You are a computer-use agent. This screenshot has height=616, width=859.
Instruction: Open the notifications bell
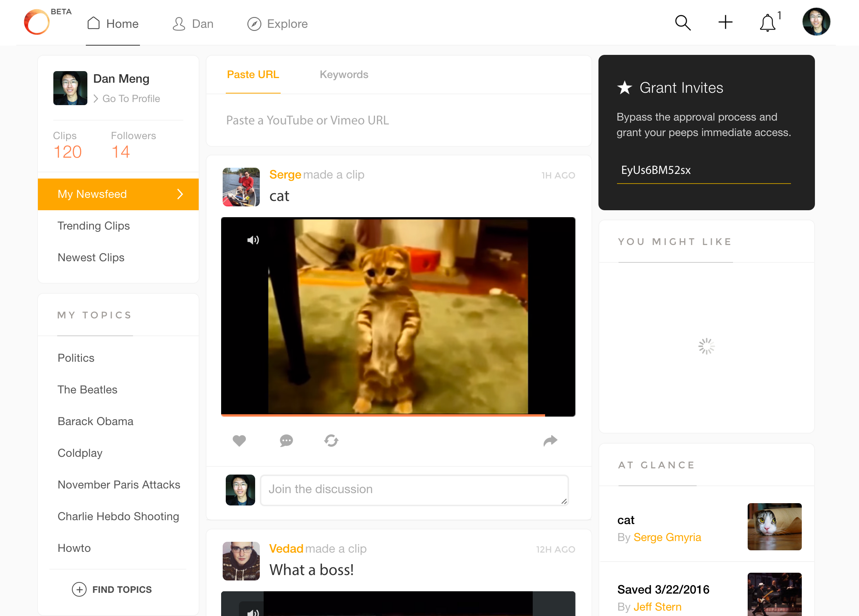tap(767, 23)
